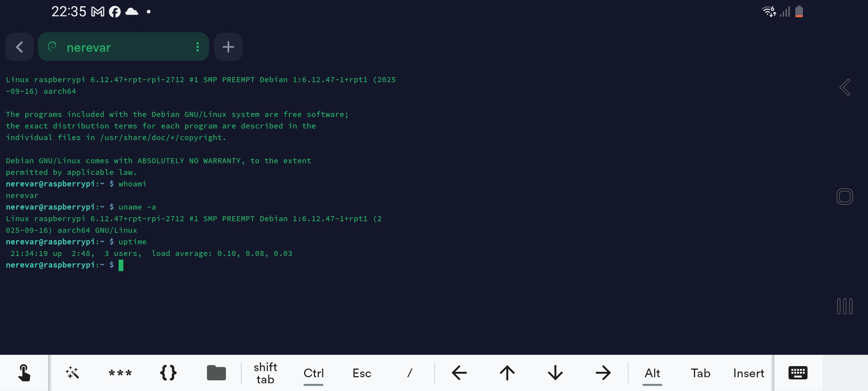Open the nerevar tab three-dot menu
Image resolution: width=868 pixels, height=391 pixels.
(197, 47)
